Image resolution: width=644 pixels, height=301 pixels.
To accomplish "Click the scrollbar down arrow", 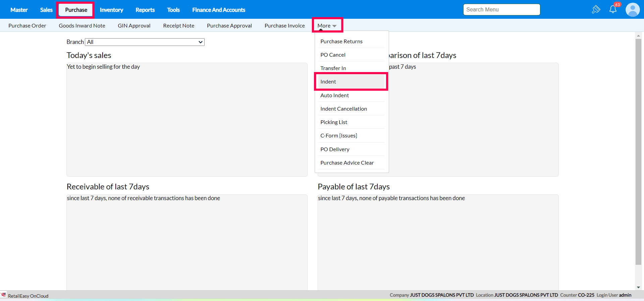I will click(x=638, y=287).
